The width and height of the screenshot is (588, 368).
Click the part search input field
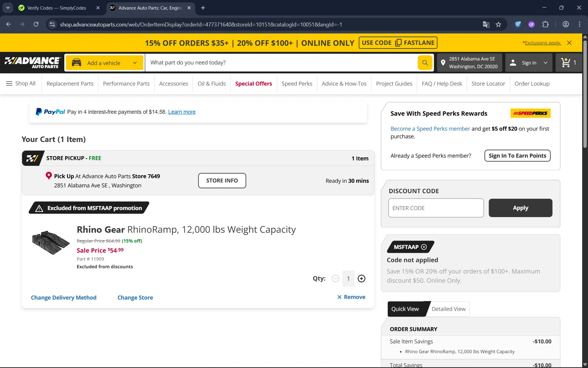click(x=281, y=63)
